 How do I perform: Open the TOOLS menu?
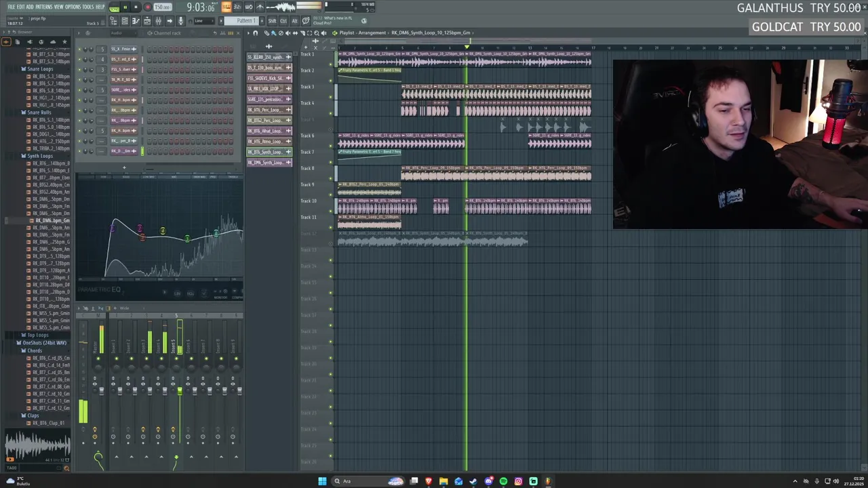pyautogui.click(x=88, y=7)
